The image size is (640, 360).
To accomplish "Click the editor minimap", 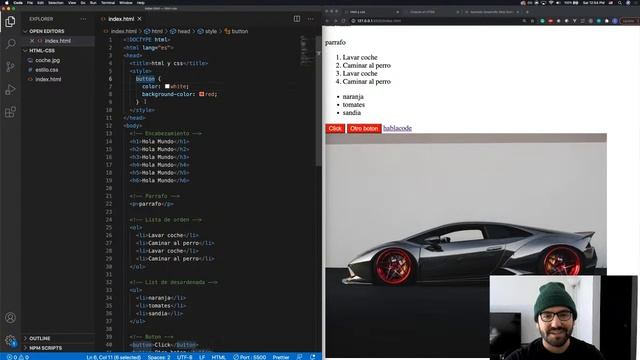I will pyautogui.click(x=306, y=51).
